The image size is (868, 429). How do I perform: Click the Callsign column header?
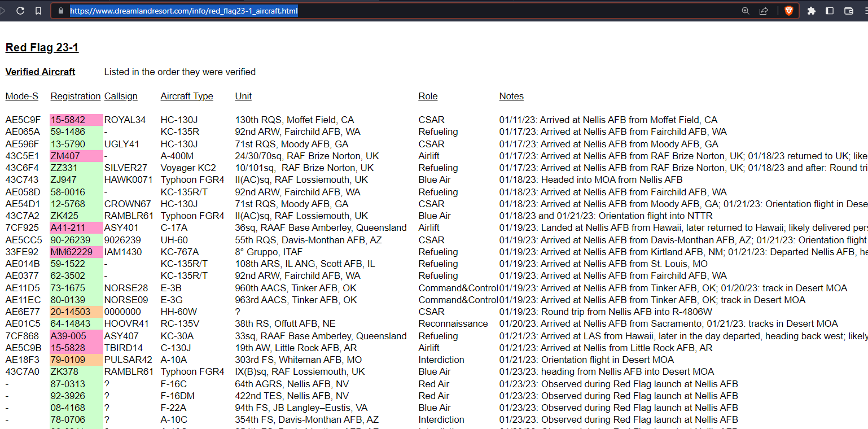[x=121, y=96]
